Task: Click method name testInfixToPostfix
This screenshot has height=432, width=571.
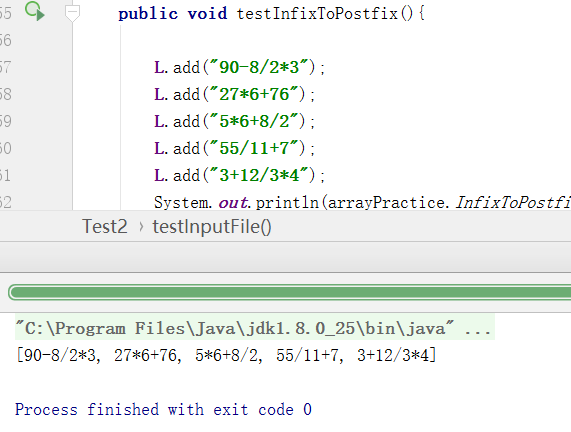Action: [x=317, y=13]
